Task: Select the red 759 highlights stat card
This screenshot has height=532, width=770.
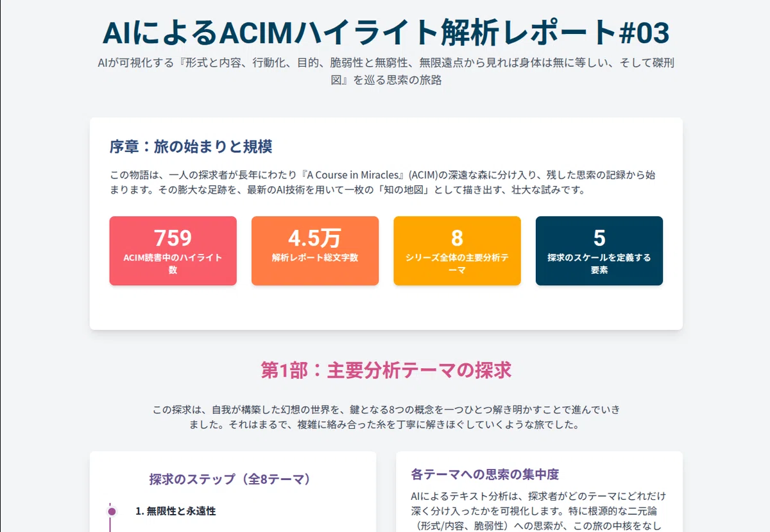Action: pyautogui.click(x=173, y=251)
